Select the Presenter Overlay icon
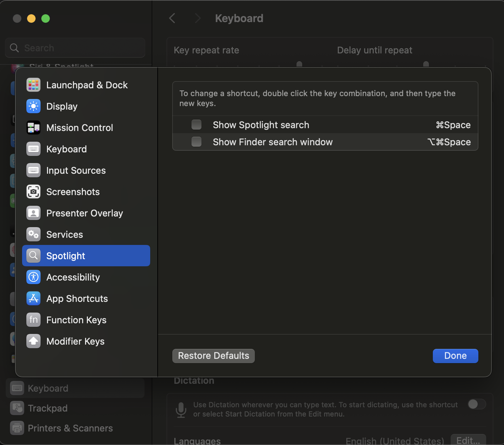The height and width of the screenshot is (445, 504). pos(33,213)
